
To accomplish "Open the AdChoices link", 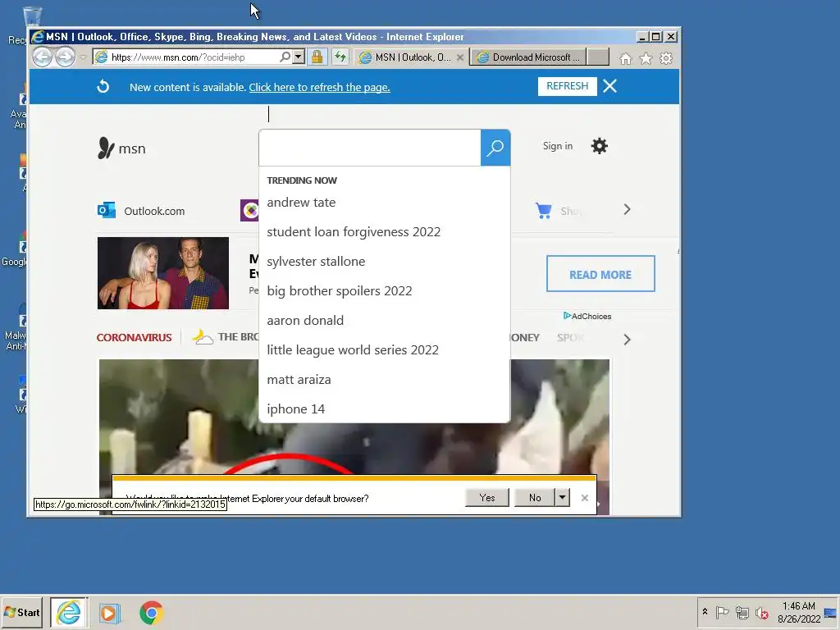I will click(x=587, y=316).
